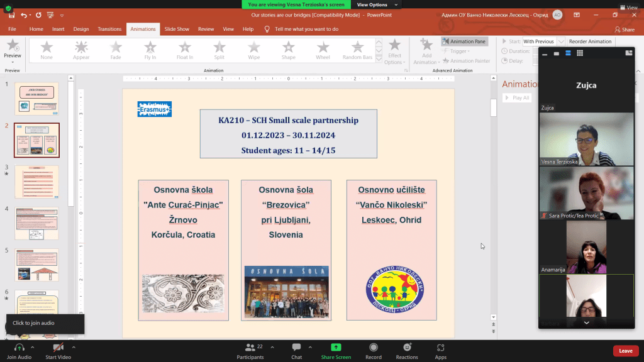Open the Reactions menu
Viewport: 644px width, 362px height.
pyautogui.click(x=407, y=347)
